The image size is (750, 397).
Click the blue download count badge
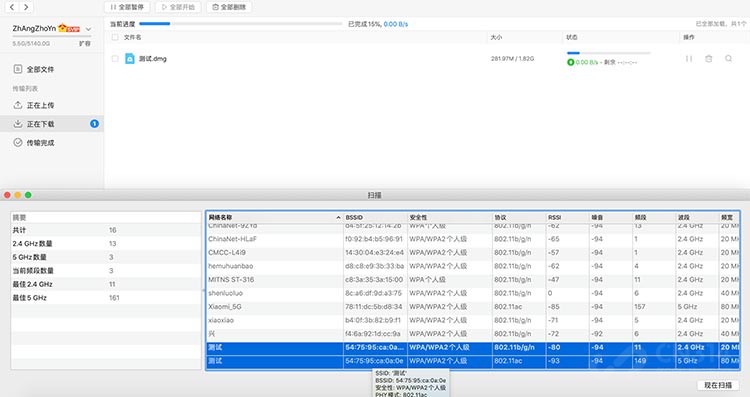pyautogui.click(x=94, y=124)
